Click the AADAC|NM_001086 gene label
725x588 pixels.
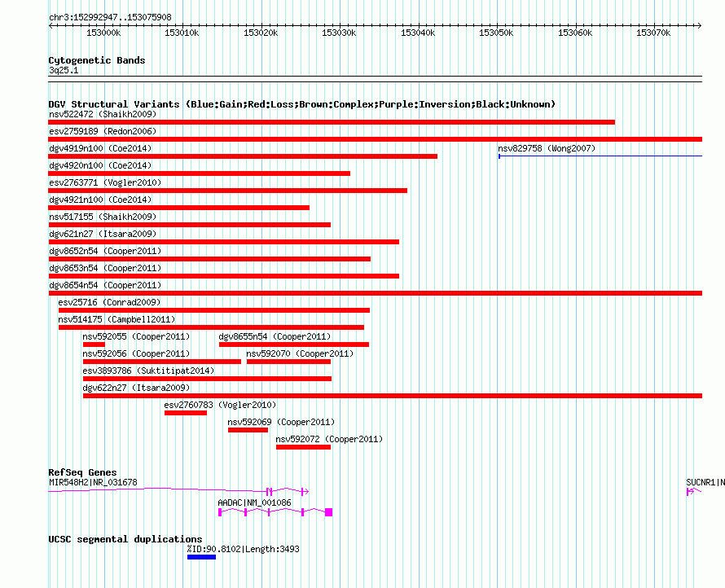tap(254, 502)
